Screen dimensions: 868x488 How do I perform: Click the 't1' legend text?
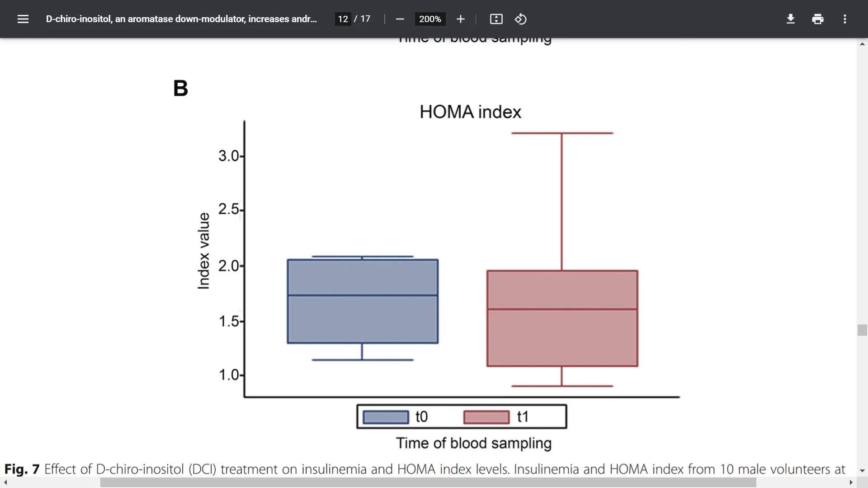coord(523,417)
